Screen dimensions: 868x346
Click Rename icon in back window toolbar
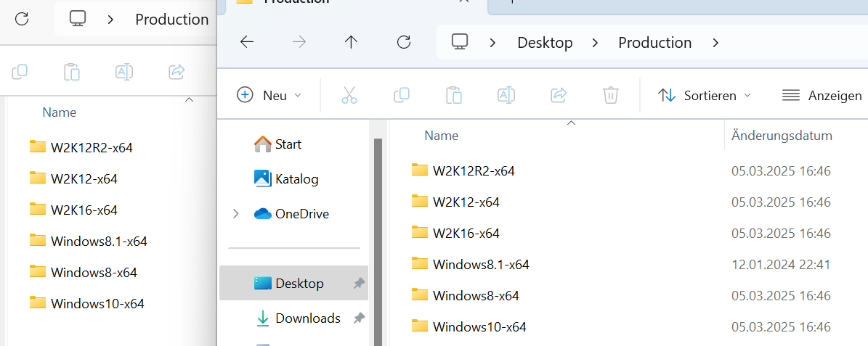[124, 72]
